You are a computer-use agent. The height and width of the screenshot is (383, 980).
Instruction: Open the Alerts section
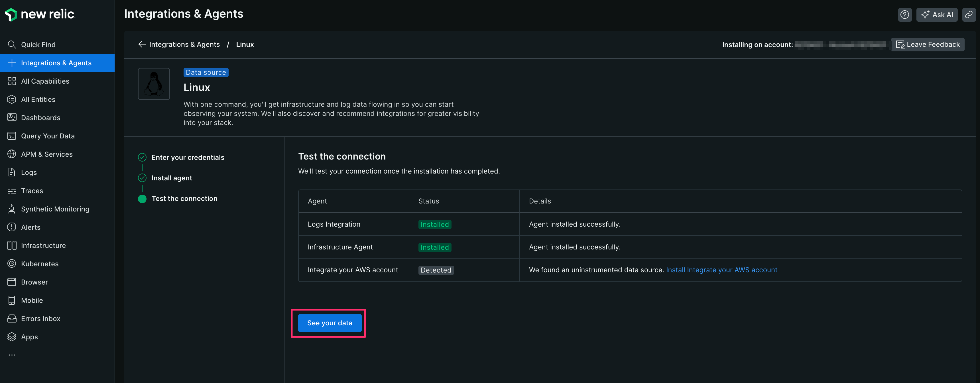(31, 227)
